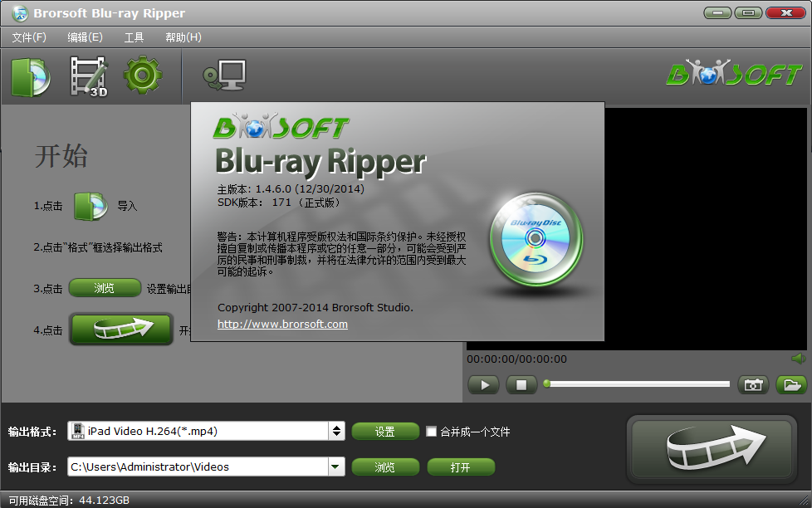The height and width of the screenshot is (508, 812).
Task: Expand the output format dropdown
Action: point(336,431)
